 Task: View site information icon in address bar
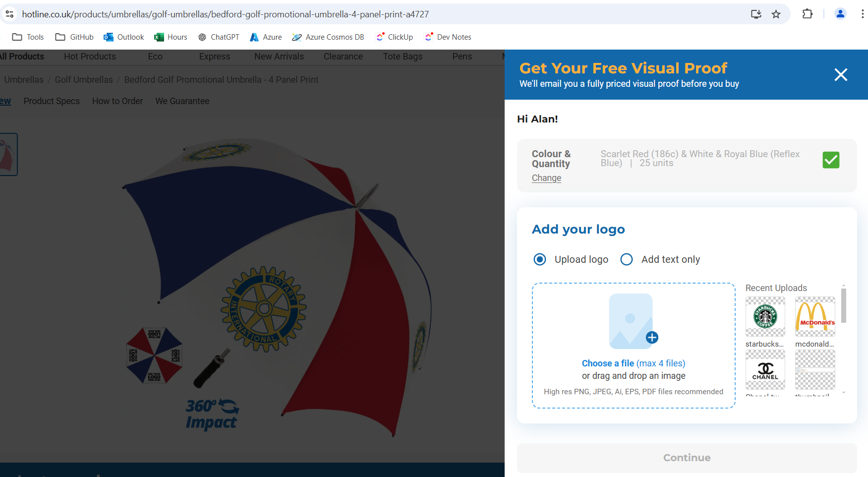pyautogui.click(x=10, y=14)
